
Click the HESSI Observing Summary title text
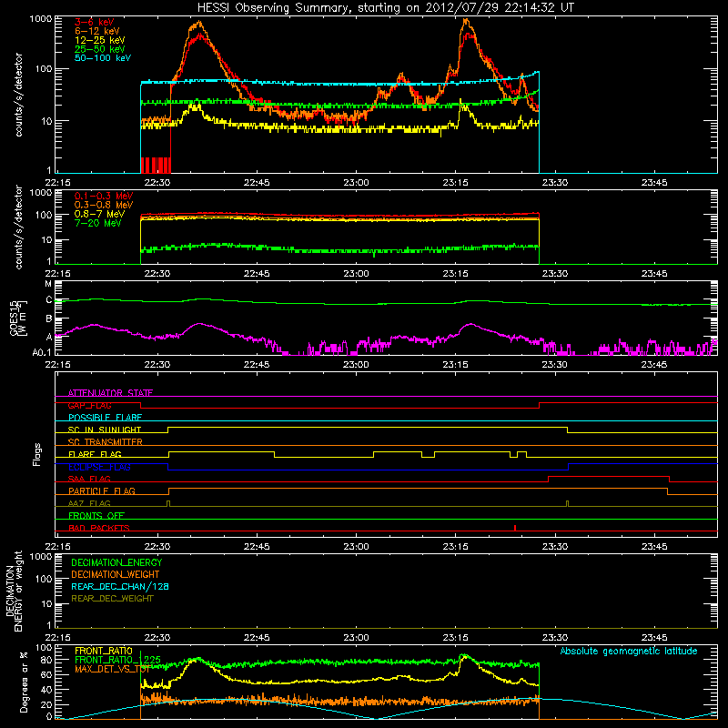pos(385,8)
